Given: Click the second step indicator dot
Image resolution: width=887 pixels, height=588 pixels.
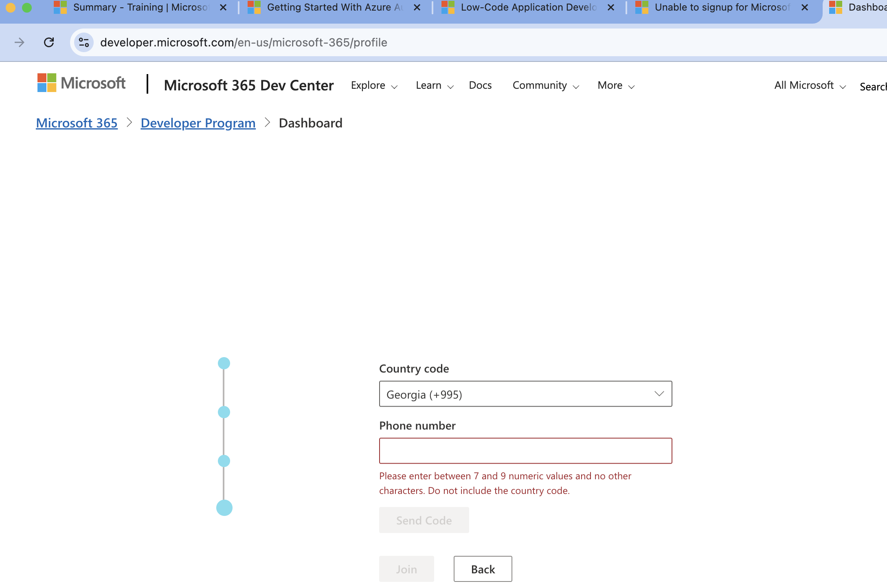Looking at the screenshot, I should point(224,412).
